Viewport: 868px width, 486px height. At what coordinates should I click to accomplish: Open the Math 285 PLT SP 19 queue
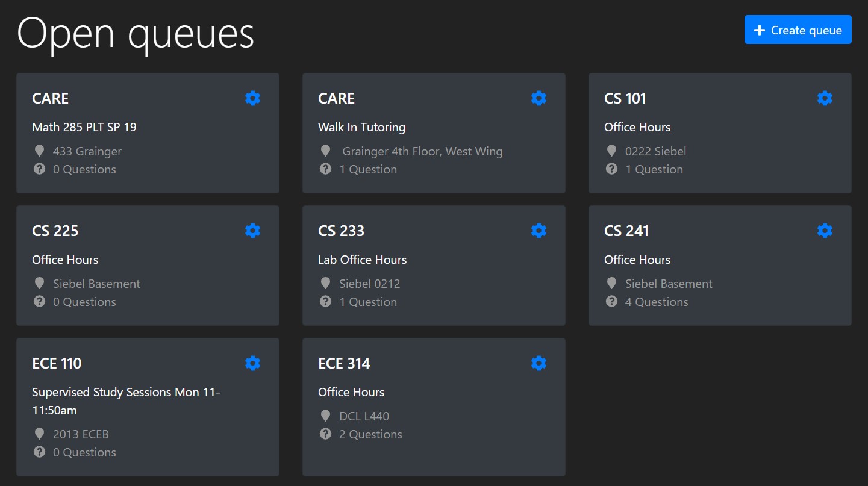click(148, 133)
